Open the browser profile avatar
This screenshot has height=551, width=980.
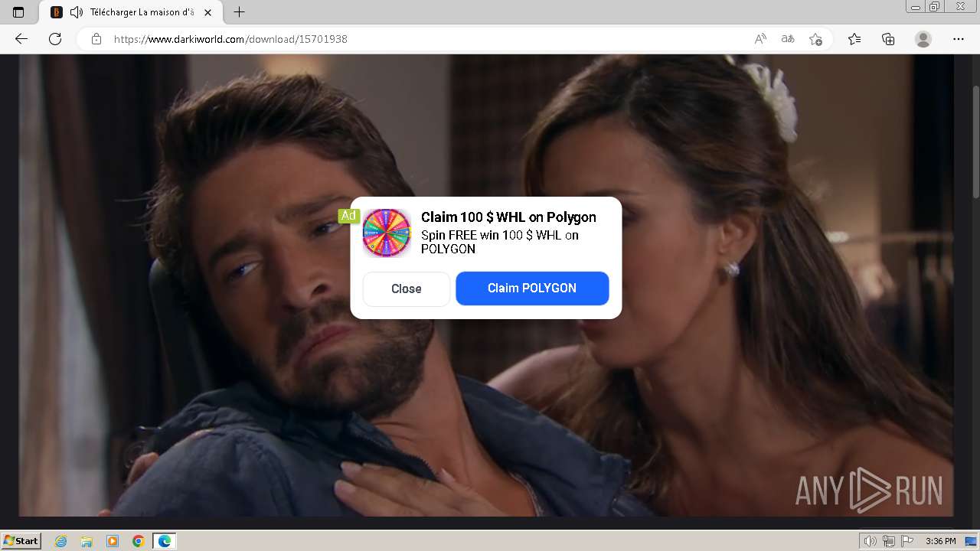click(x=923, y=39)
